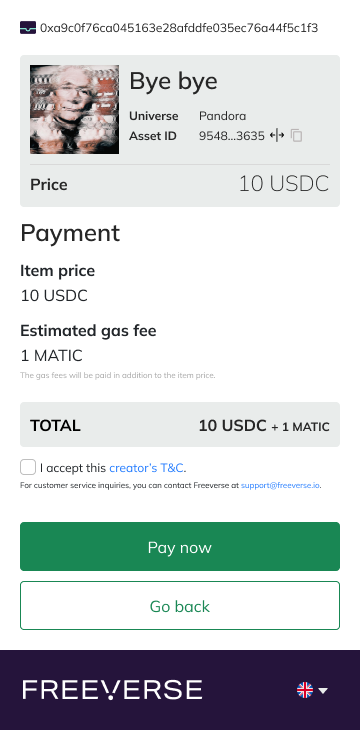Open the support@freeverse.io email link

pos(280,485)
